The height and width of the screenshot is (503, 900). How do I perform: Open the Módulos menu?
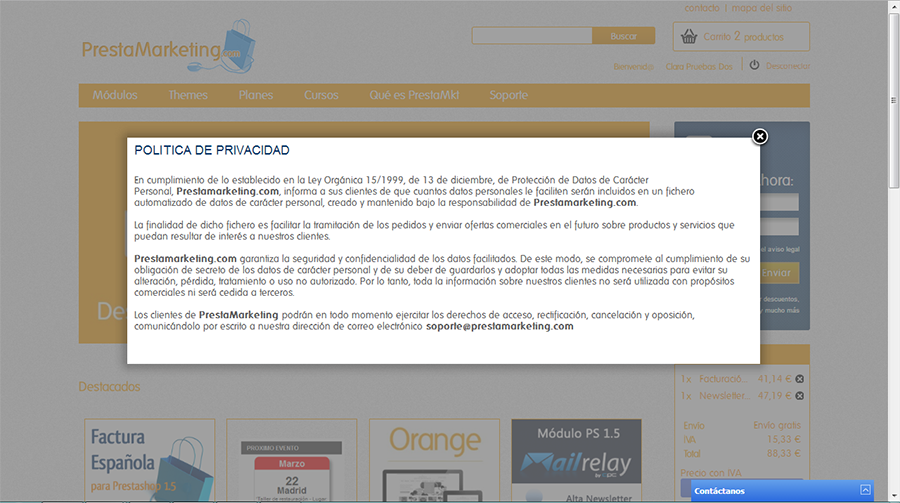click(x=115, y=95)
